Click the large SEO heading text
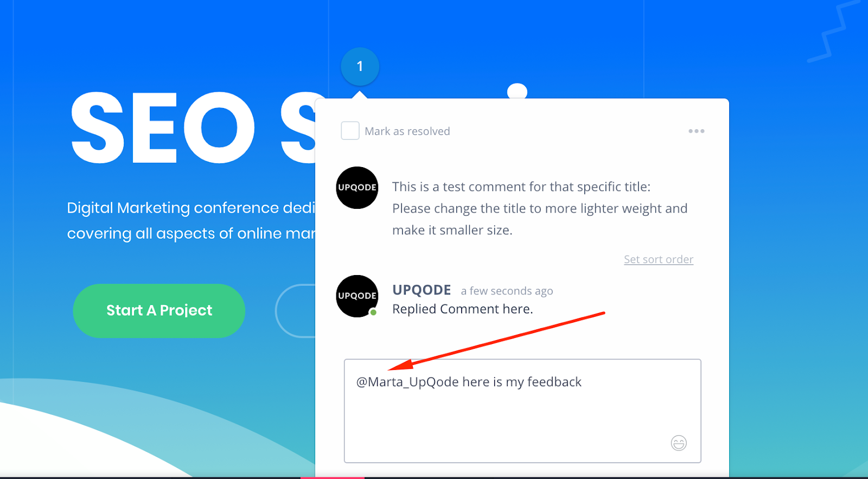868x479 pixels. click(193, 129)
